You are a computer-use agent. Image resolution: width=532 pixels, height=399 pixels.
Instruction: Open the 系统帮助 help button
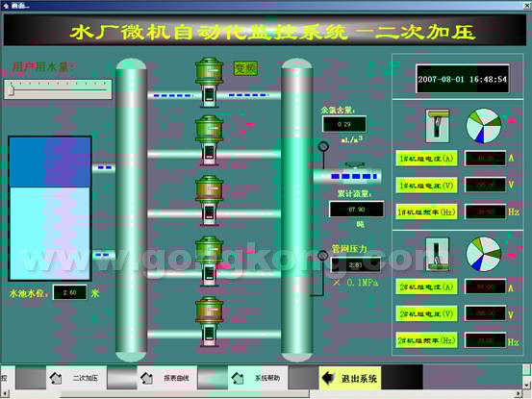tap(258, 378)
